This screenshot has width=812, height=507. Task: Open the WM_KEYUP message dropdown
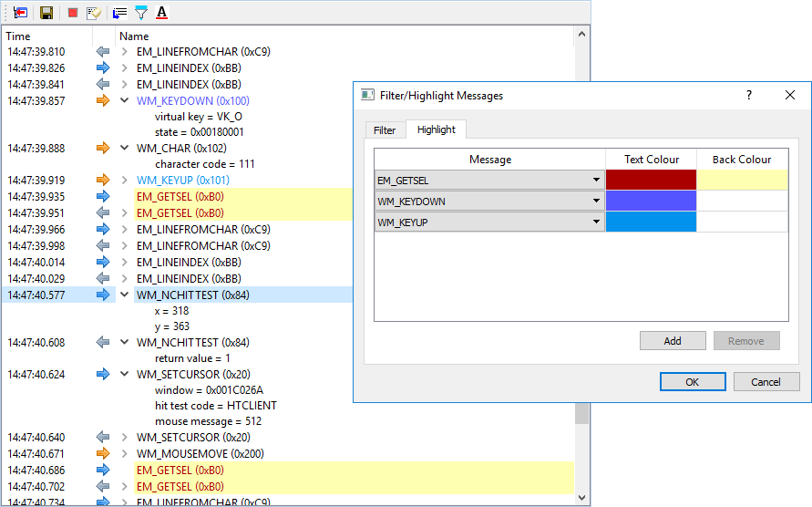coord(596,222)
